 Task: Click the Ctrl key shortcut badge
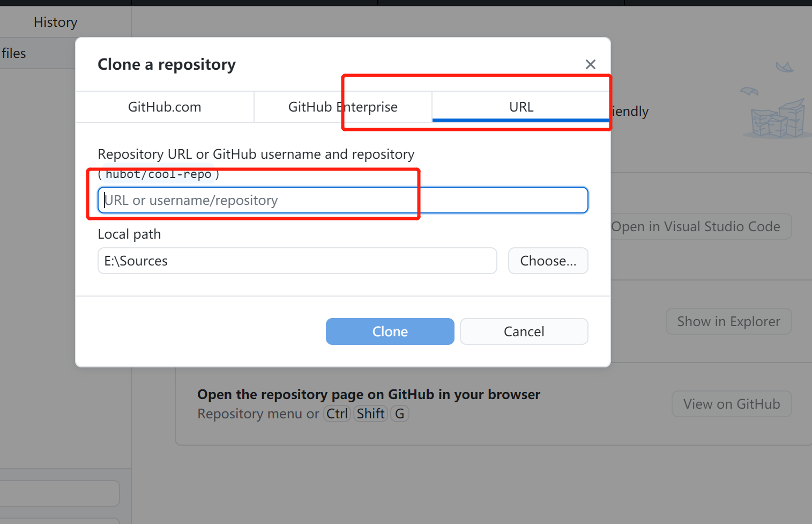(337, 413)
